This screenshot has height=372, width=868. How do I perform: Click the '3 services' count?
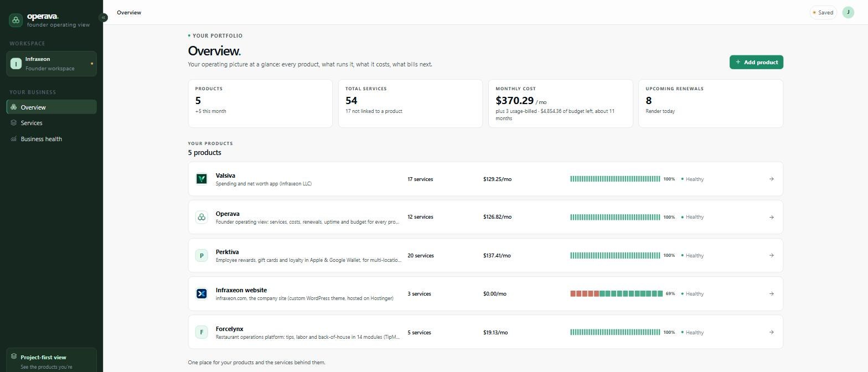pyautogui.click(x=419, y=293)
